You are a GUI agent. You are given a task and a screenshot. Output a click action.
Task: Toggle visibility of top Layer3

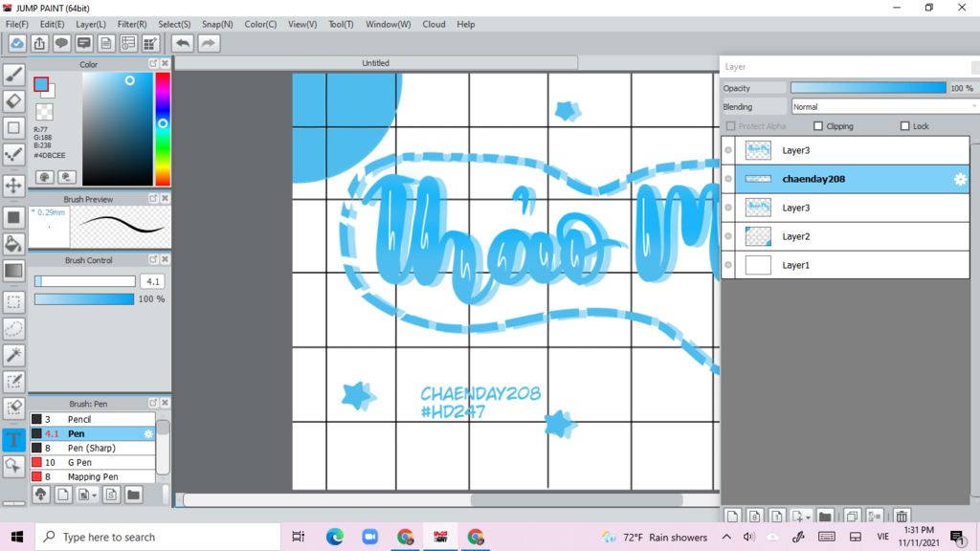click(x=728, y=150)
